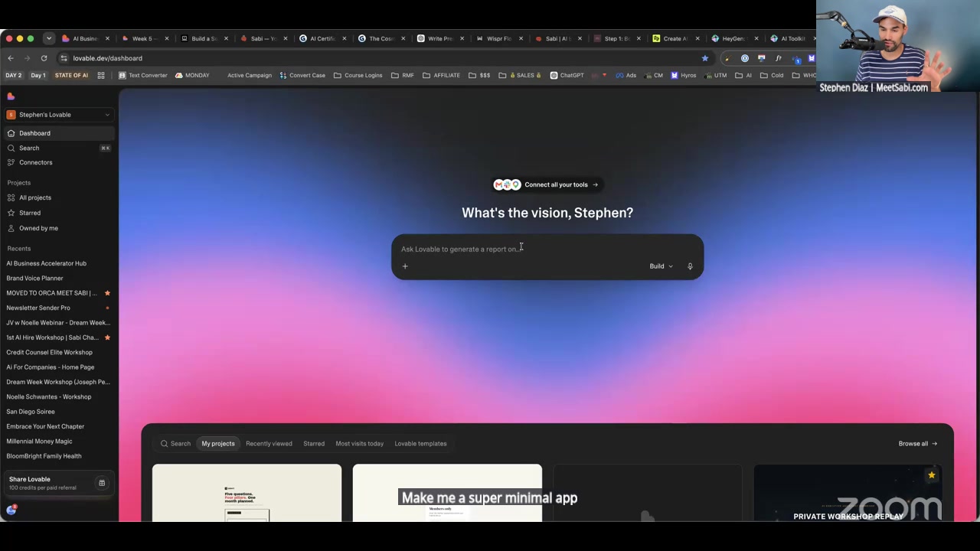Click the microphone icon in prompt box
Image resolution: width=980 pixels, height=551 pixels.
(690, 266)
